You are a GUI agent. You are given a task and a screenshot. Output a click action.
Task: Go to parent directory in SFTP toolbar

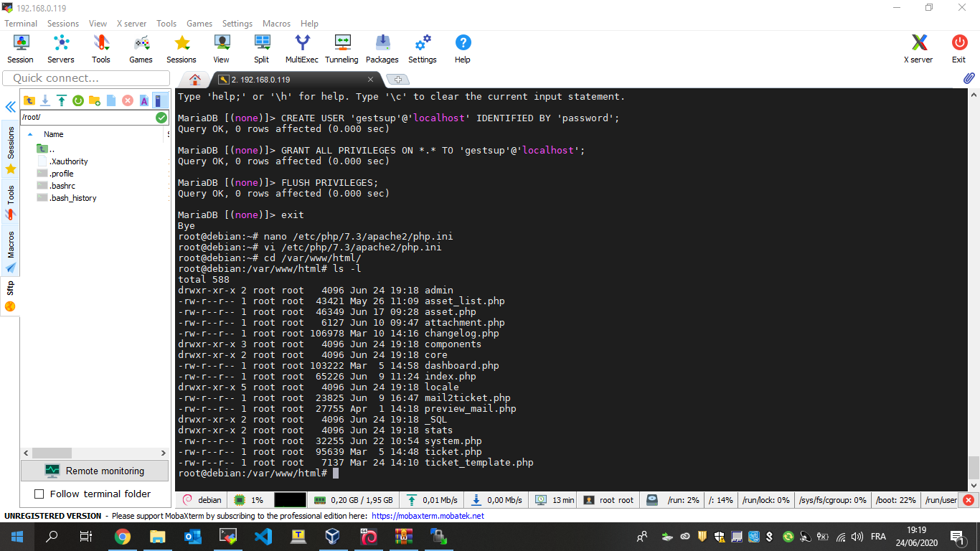point(29,100)
